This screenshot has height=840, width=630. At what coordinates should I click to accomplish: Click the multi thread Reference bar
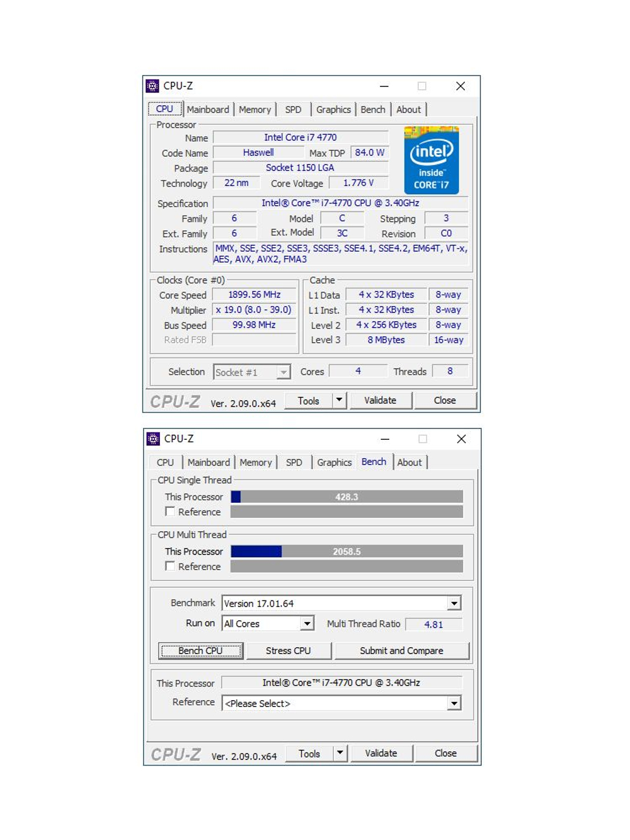(x=346, y=566)
